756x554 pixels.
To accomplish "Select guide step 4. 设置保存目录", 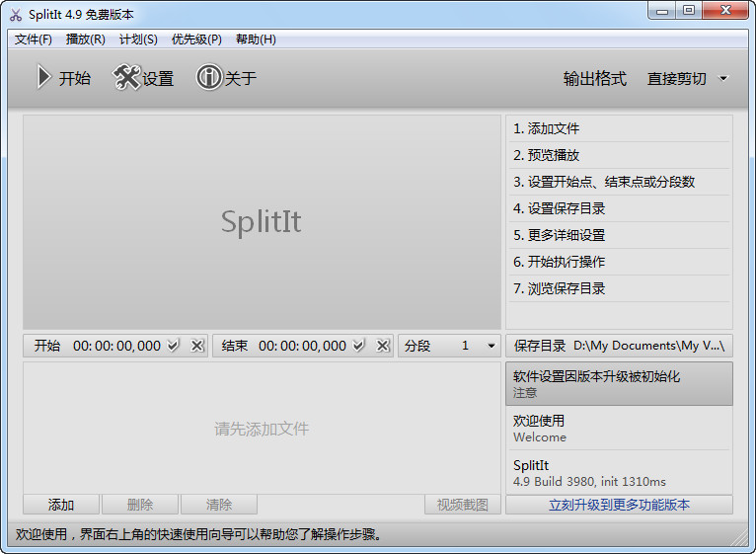I will tap(619, 208).
